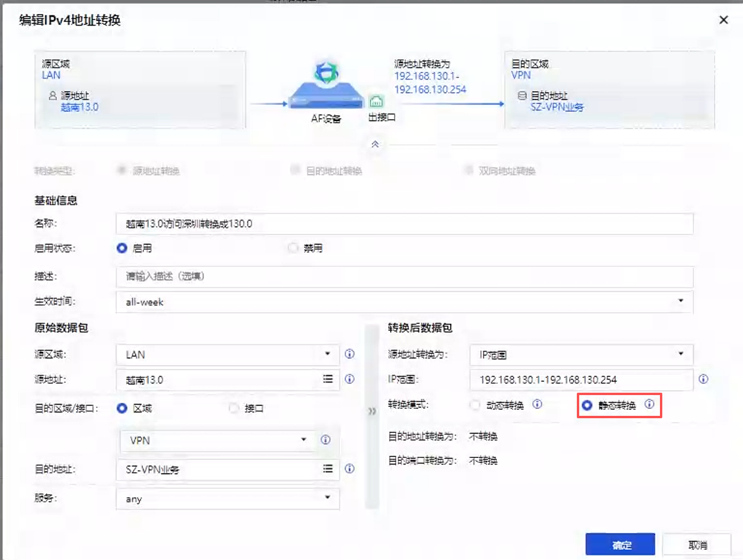Click 不转换 next to 目的地址转换为
The image size is (743, 560).
(483, 437)
